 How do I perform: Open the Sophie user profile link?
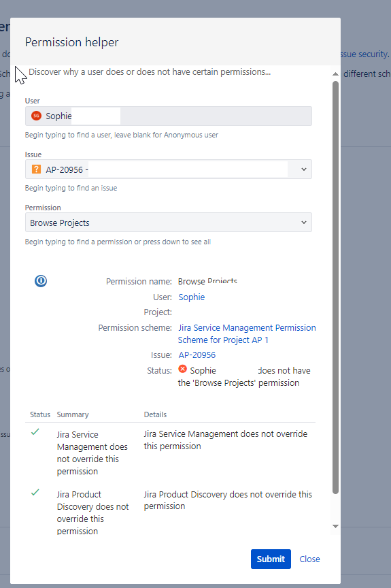[192, 297]
